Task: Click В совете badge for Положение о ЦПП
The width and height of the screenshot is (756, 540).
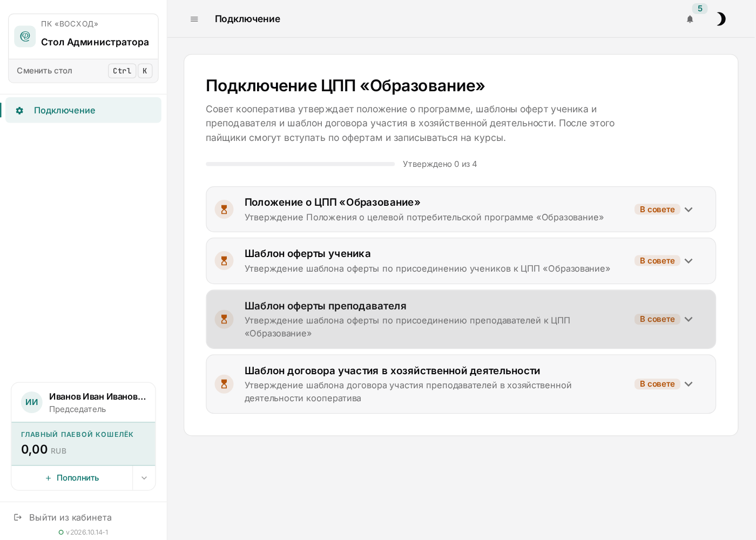Action: pyautogui.click(x=657, y=210)
